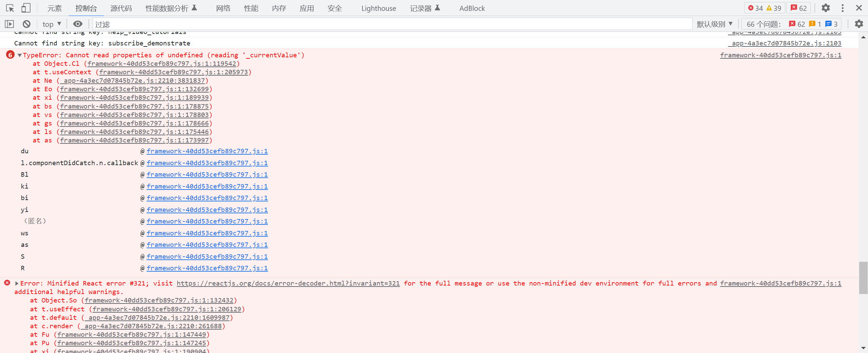Toggle the console sidebar panel icon

pyautogui.click(x=9, y=24)
